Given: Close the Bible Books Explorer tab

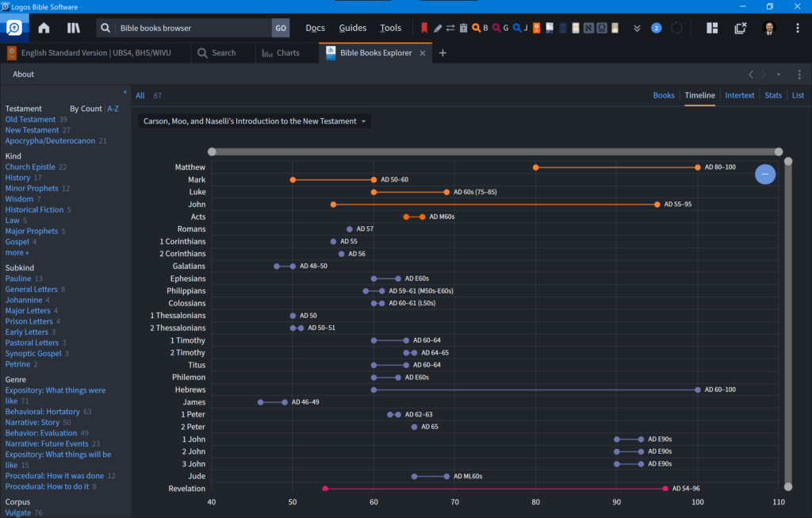Looking at the screenshot, I should point(423,53).
